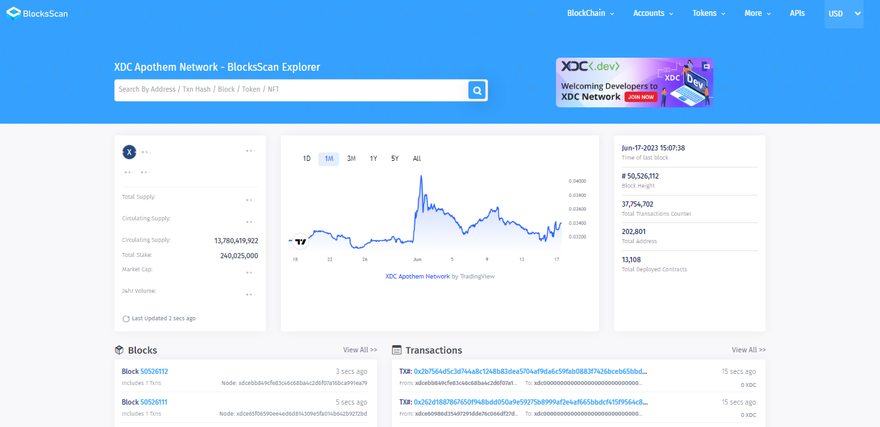
Task: Click the BlocksScan logo icon
Action: (14, 14)
